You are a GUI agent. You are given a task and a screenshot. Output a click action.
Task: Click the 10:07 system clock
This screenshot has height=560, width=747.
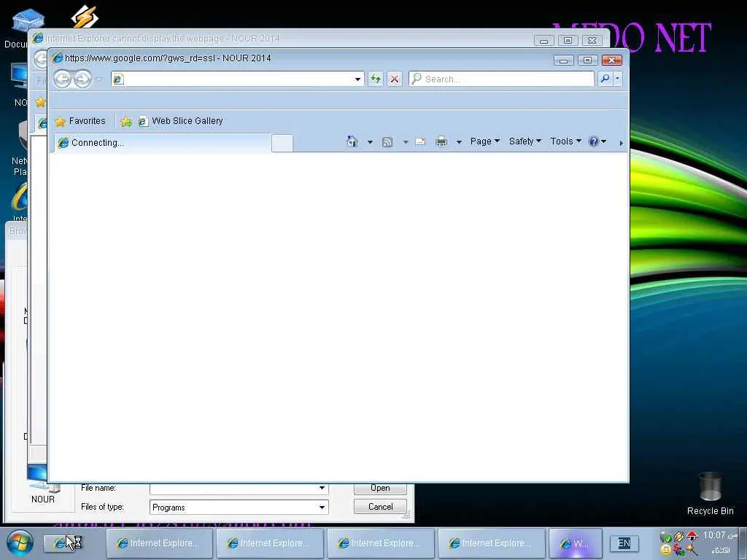click(719, 536)
